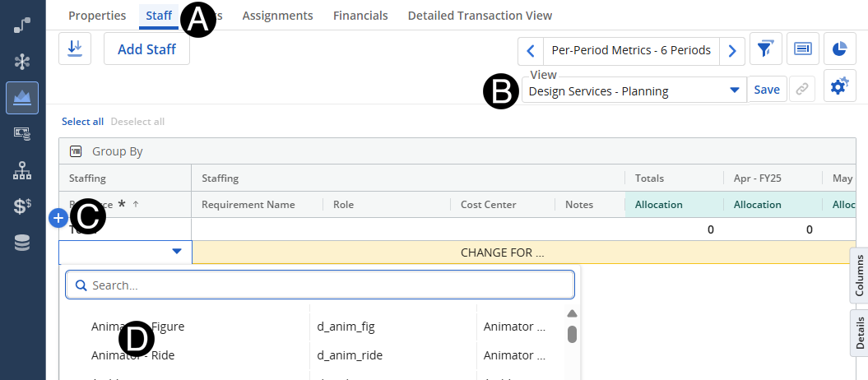Switch to the Financials tab
The image size is (868, 380).
(x=360, y=16)
